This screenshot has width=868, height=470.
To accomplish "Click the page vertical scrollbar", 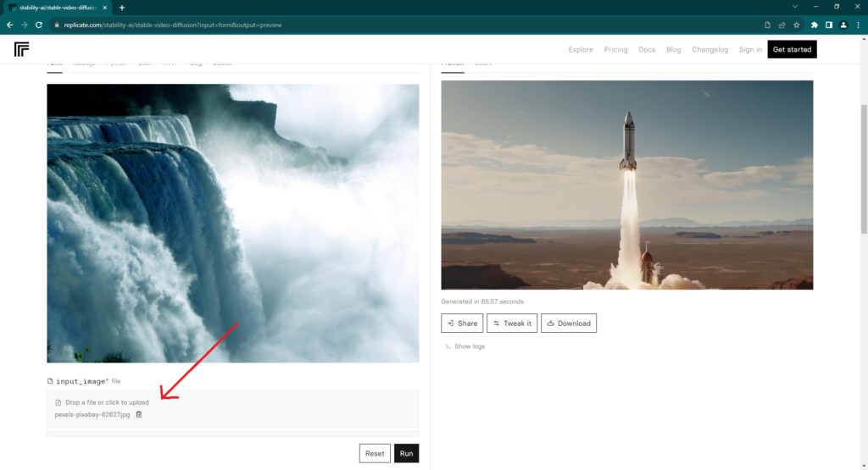I will click(x=864, y=169).
